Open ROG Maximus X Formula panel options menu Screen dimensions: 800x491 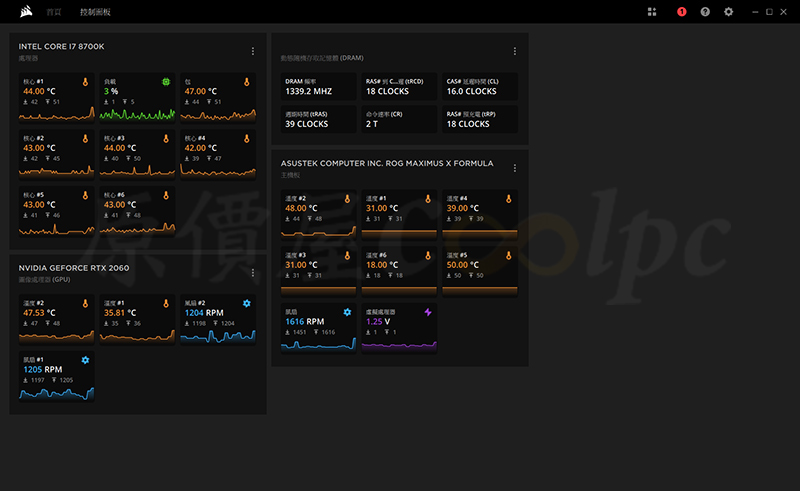515,168
